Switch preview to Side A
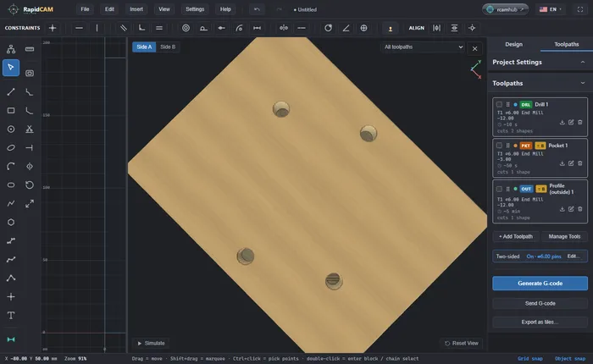593x364 pixels. pos(144,47)
